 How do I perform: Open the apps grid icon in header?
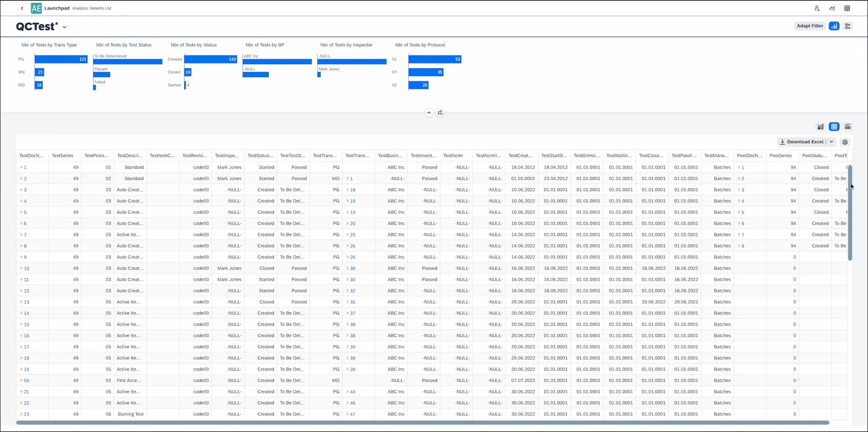(x=847, y=8)
